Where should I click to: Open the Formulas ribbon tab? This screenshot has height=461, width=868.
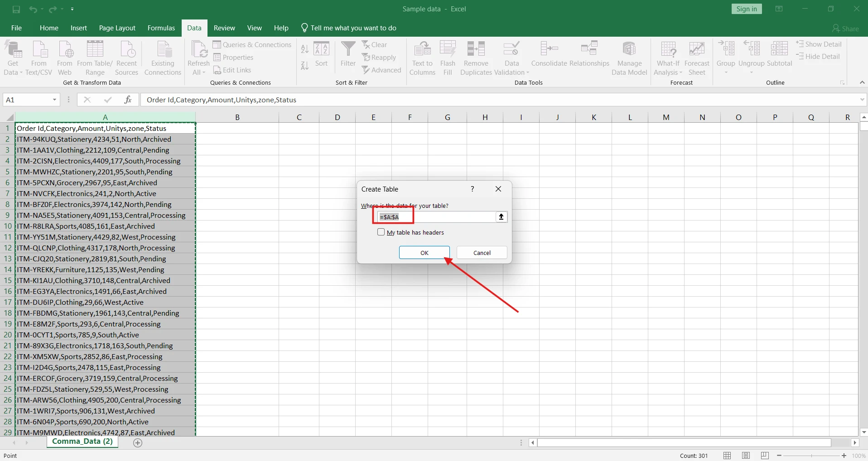point(161,28)
